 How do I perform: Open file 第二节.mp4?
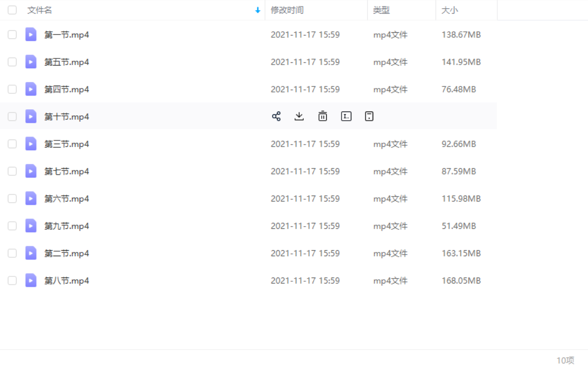pyautogui.click(x=67, y=254)
